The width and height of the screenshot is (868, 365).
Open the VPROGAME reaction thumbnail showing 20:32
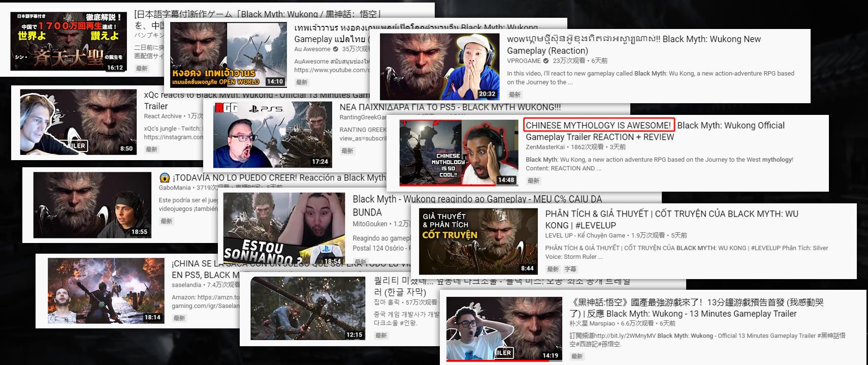(439, 66)
